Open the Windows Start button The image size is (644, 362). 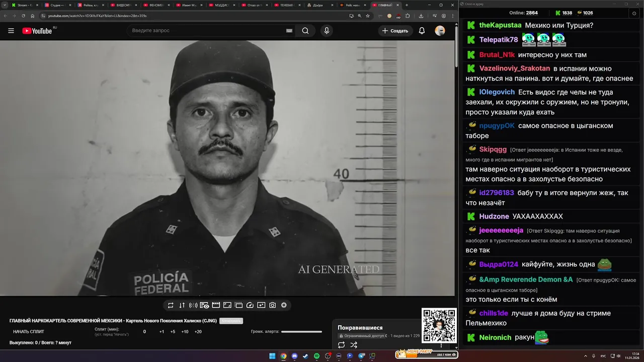(x=272, y=356)
